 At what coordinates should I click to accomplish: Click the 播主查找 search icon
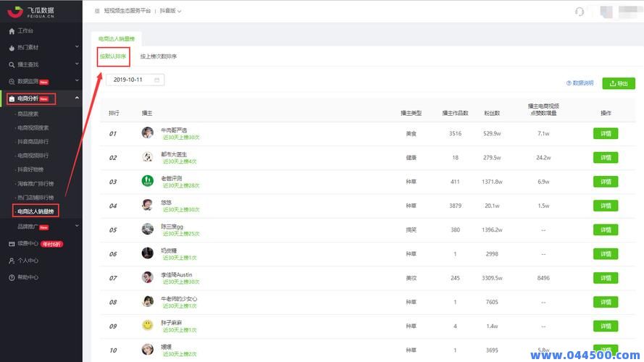pos(12,64)
